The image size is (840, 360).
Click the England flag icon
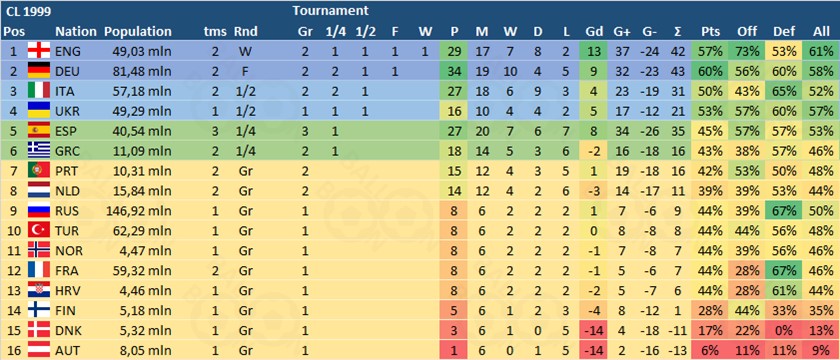coord(38,51)
